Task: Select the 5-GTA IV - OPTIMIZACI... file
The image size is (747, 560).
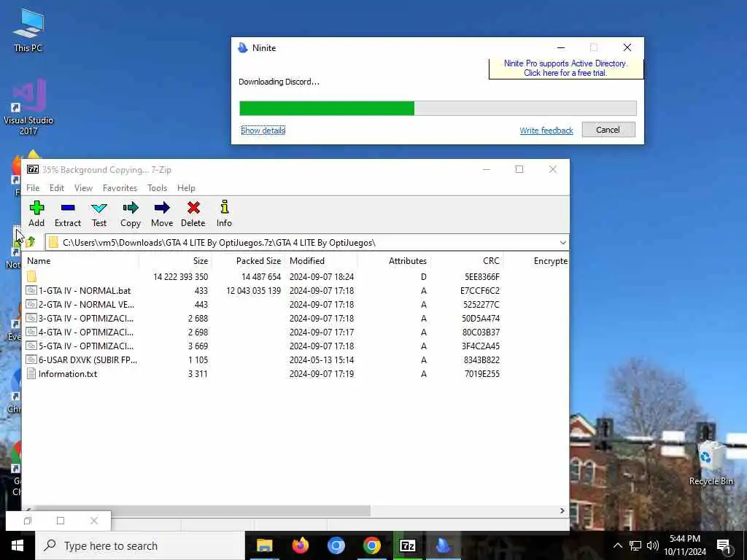Action: click(295, 346)
